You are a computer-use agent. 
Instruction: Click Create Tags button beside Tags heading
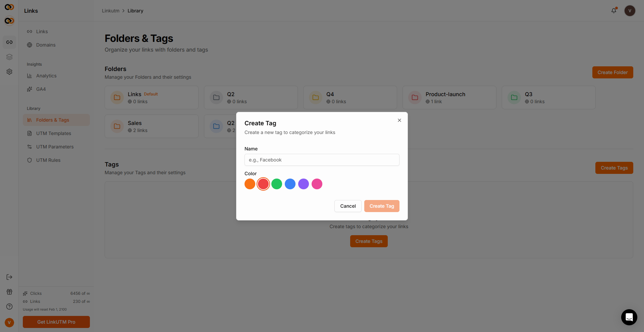click(x=614, y=168)
